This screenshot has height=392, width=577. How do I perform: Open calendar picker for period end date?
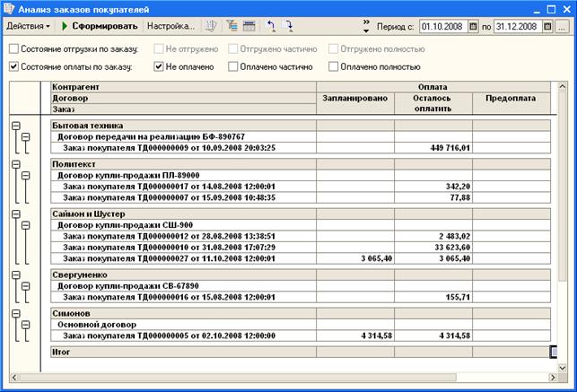click(546, 27)
